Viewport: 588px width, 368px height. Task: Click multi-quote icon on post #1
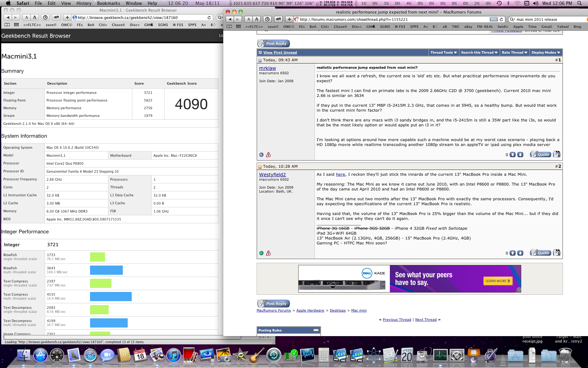point(557,154)
